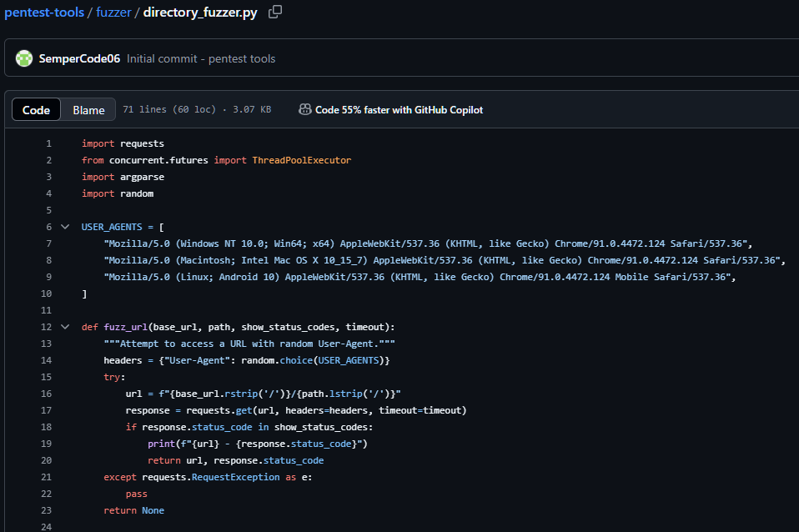Switch to the Blame view tab
The width and height of the screenshot is (799, 532).
pos(88,109)
